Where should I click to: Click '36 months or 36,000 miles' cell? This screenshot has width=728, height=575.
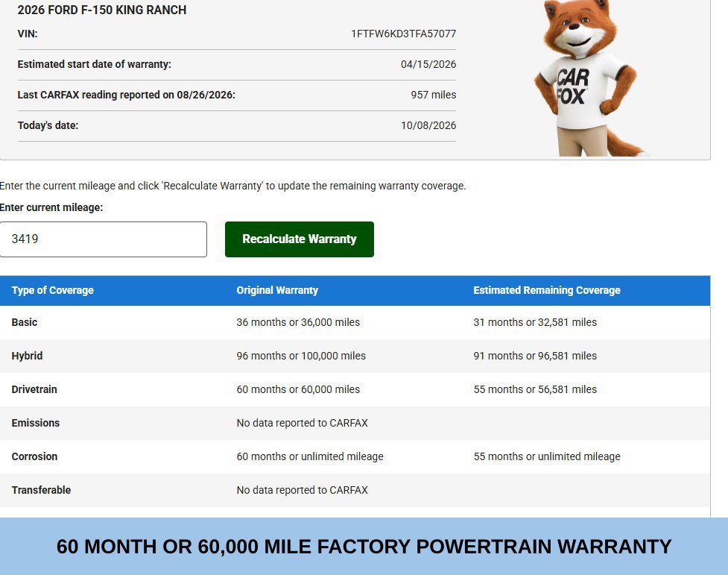coord(298,322)
